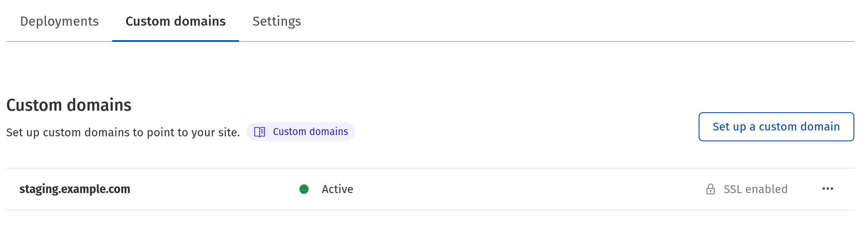This screenshot has height=225, width=868.
Task: Open the Custom domains documentation link
Action: point(310,132)
